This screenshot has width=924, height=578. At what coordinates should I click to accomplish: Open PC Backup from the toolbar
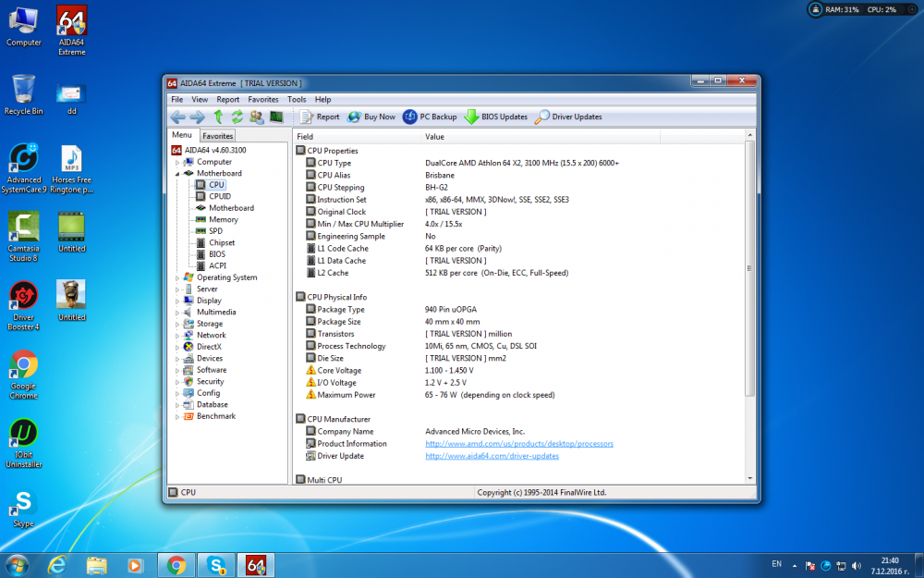point(430,117)
